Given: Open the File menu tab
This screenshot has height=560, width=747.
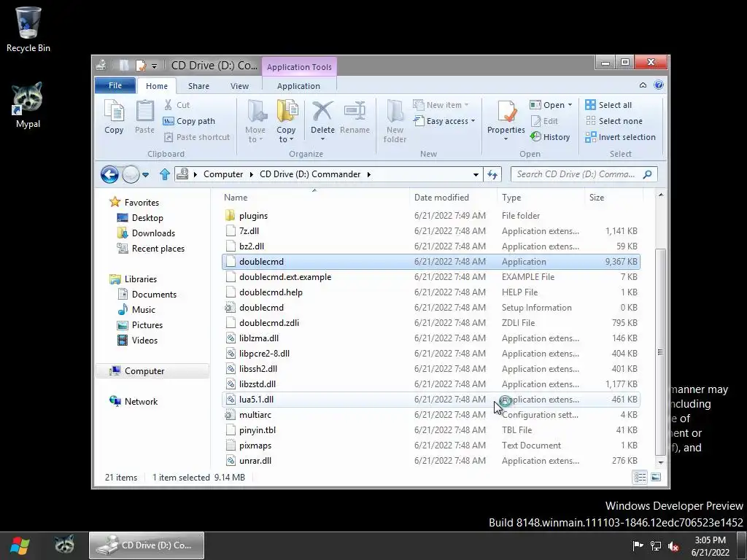Looking at the screenshot, I should click(x=115, y=85).
